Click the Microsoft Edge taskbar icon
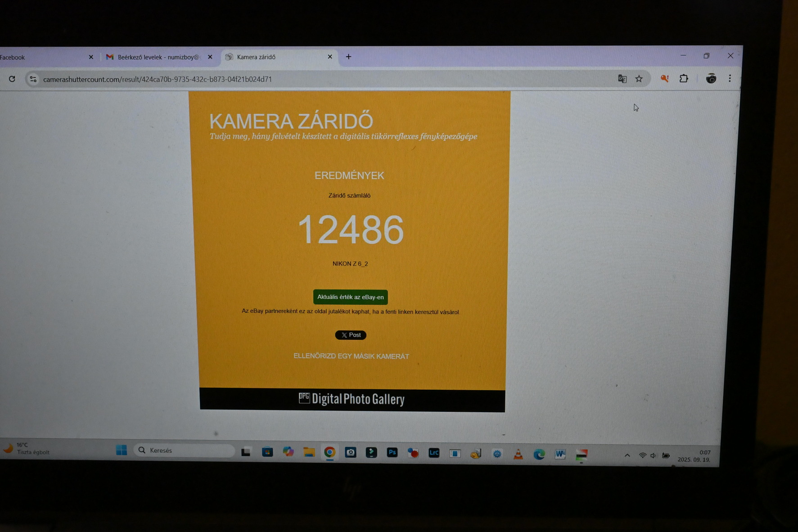 (x=539, y=455)
